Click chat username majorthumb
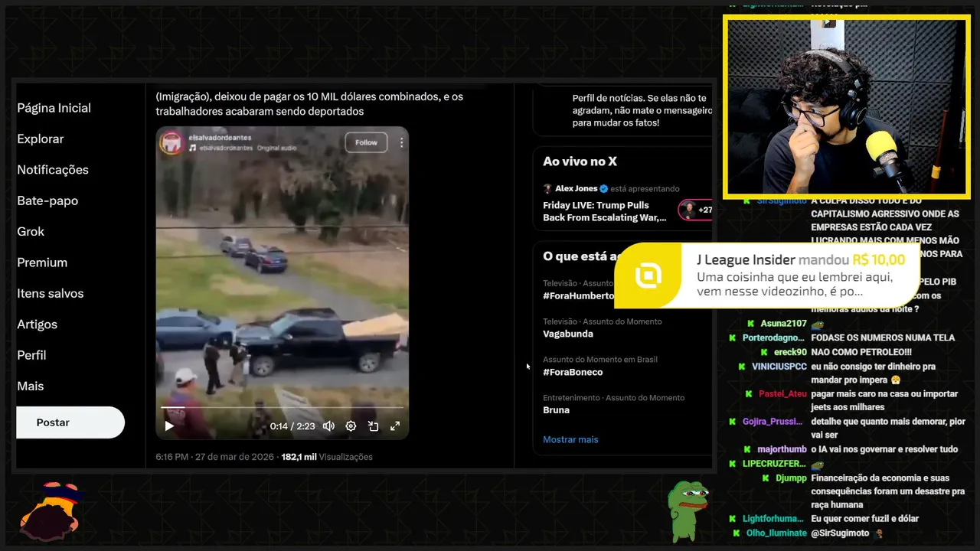This screenshot has width=980, height=551. point(782,449)
